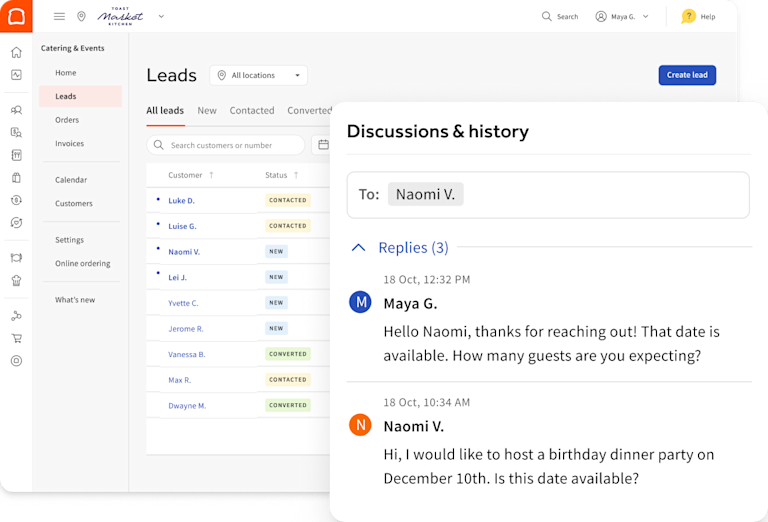Click the marketing ticket rail icon
This screenshot has height=522, width=768.
(x=16, y=258)
